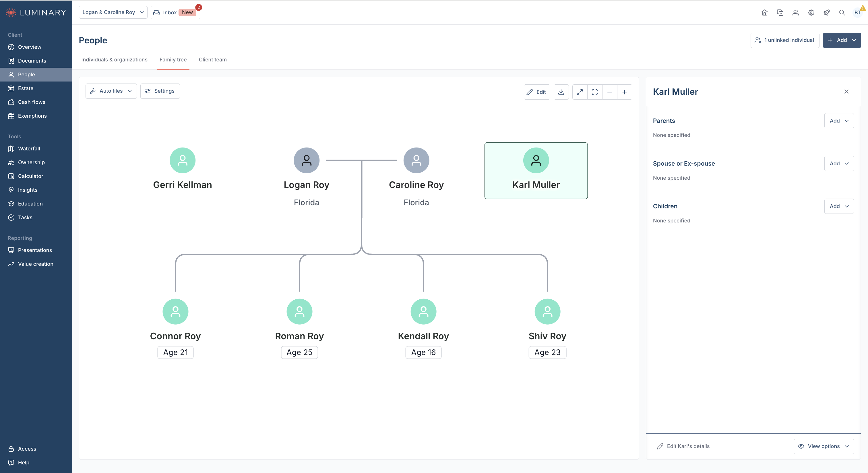This screenshot has width=868, height=473.
Task: Close the Karl Muller panel
Action: 846,92
